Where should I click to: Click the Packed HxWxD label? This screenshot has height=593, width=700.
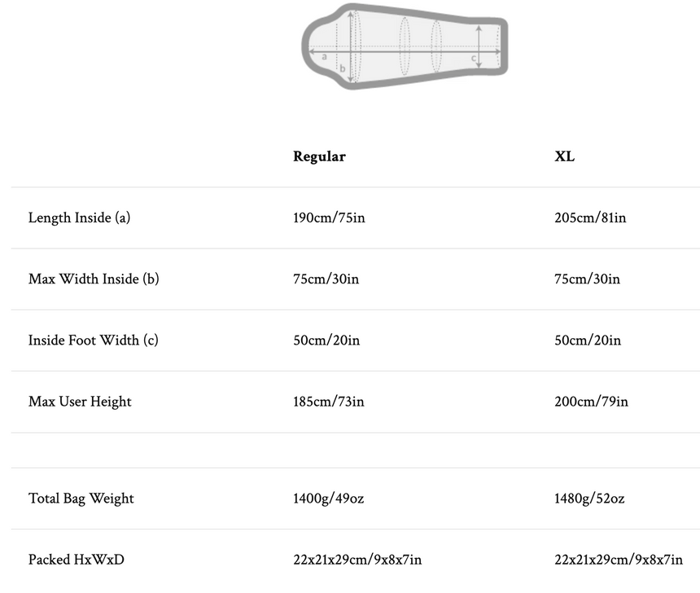[77, 559]
